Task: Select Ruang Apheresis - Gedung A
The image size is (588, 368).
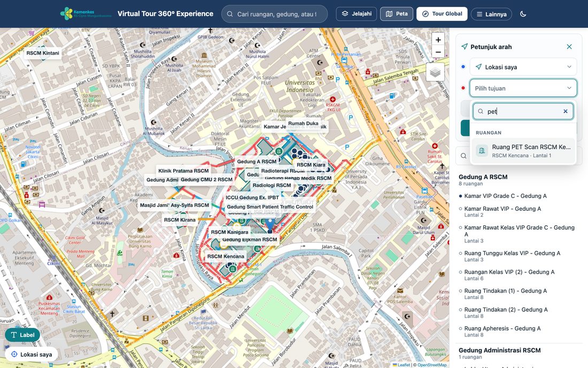Action: pos(502,331)
